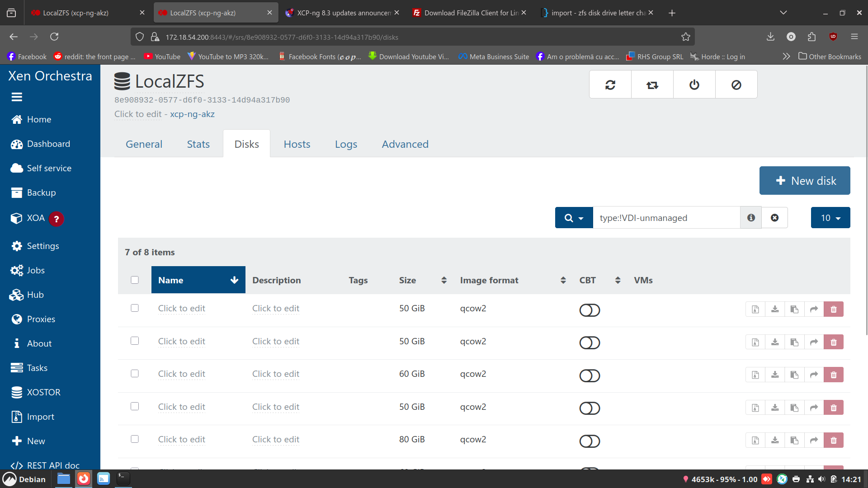Switch to the Hosts tab
Image resolution: width=868 pixels, height=488 pixels.
point(297,144)
